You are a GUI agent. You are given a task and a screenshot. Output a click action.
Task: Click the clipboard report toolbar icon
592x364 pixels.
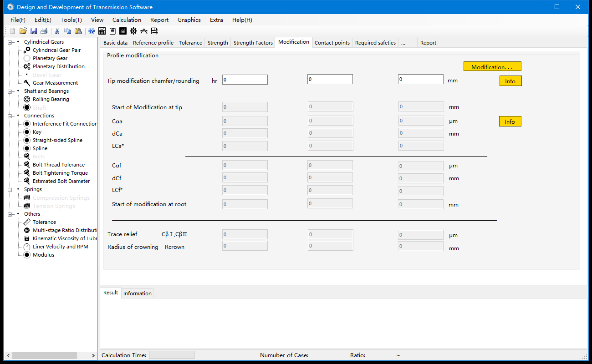click(112, 31)
